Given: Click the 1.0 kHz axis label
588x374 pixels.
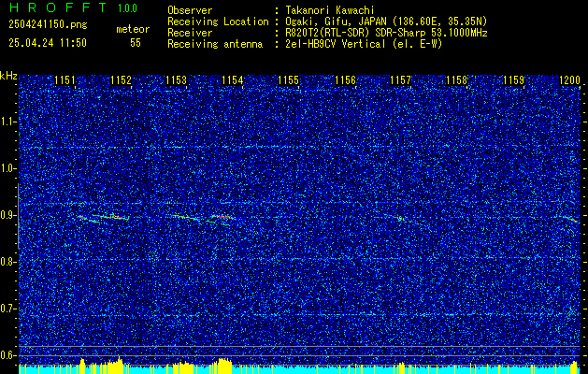Looking at the screenshot, I should [7, 169].
